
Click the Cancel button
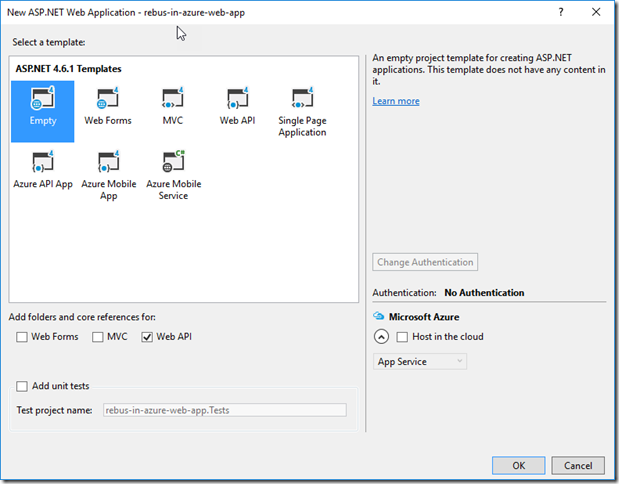pyautogui.click(x=578, y=465)
